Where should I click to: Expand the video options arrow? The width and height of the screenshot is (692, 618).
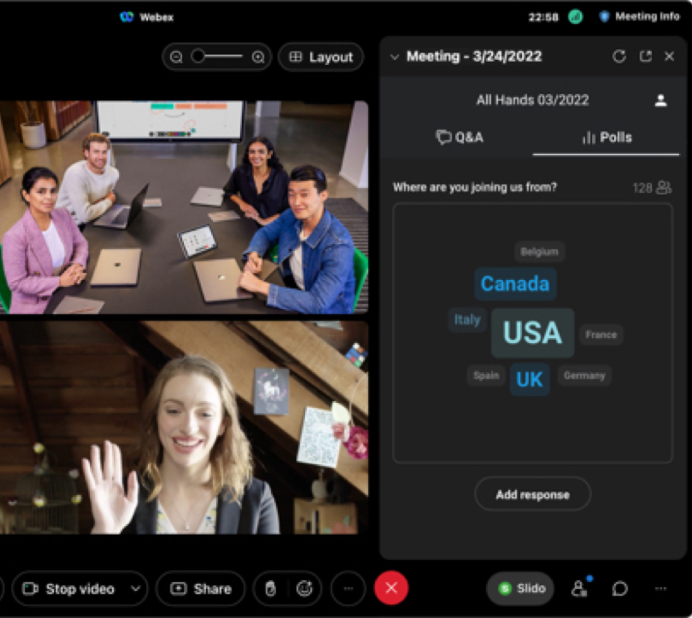pos(135,589)
